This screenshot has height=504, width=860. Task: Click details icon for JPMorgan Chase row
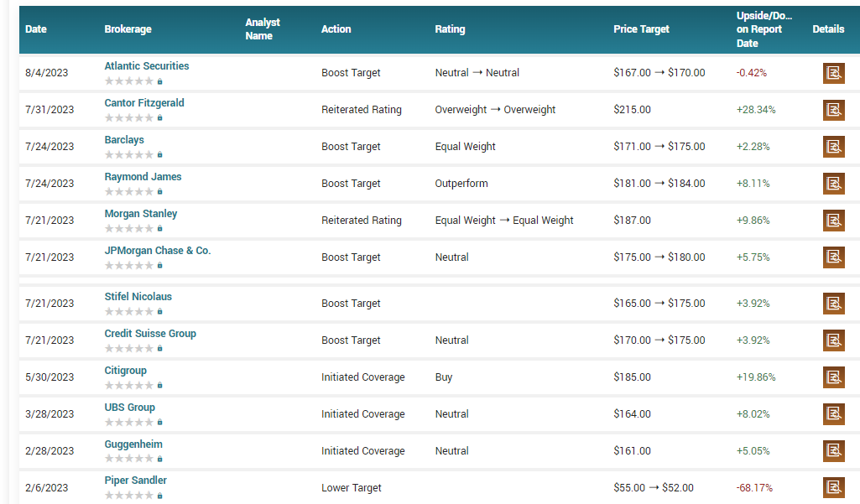833,257
